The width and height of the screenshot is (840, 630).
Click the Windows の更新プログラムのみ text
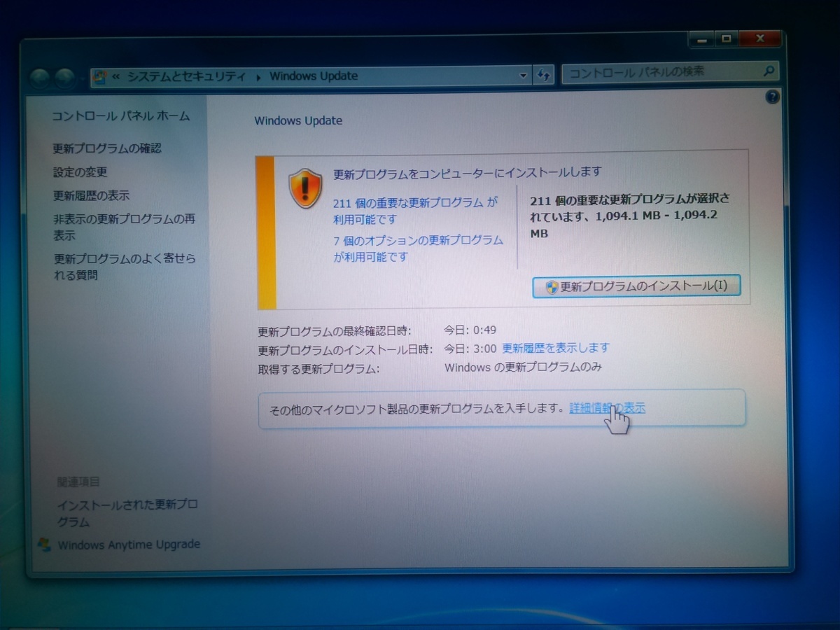(x=524, y=367)
